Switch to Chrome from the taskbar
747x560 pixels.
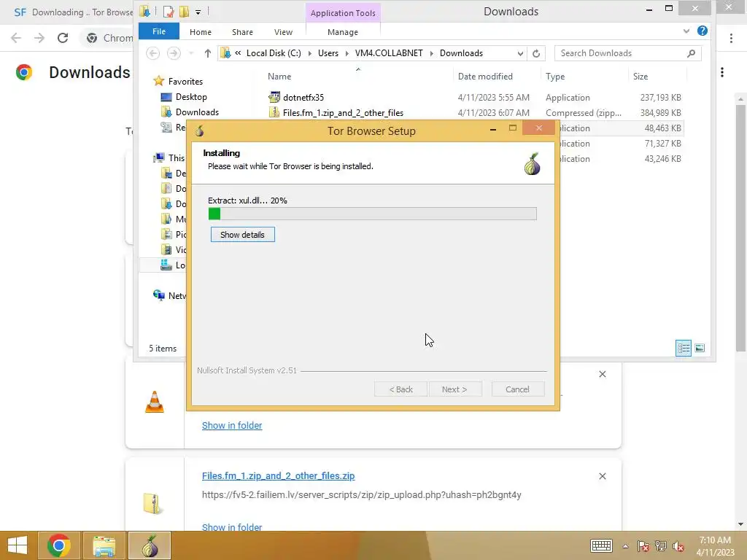[59, 545]
